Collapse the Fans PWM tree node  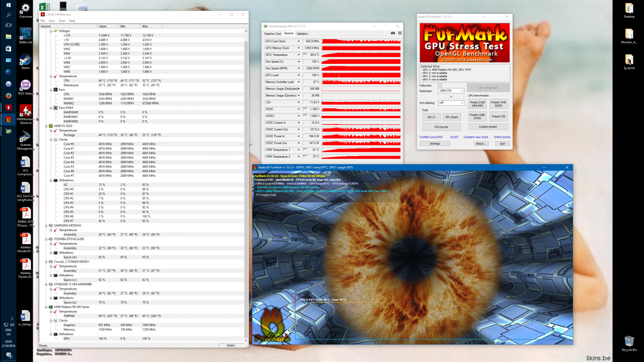[50, 107]
